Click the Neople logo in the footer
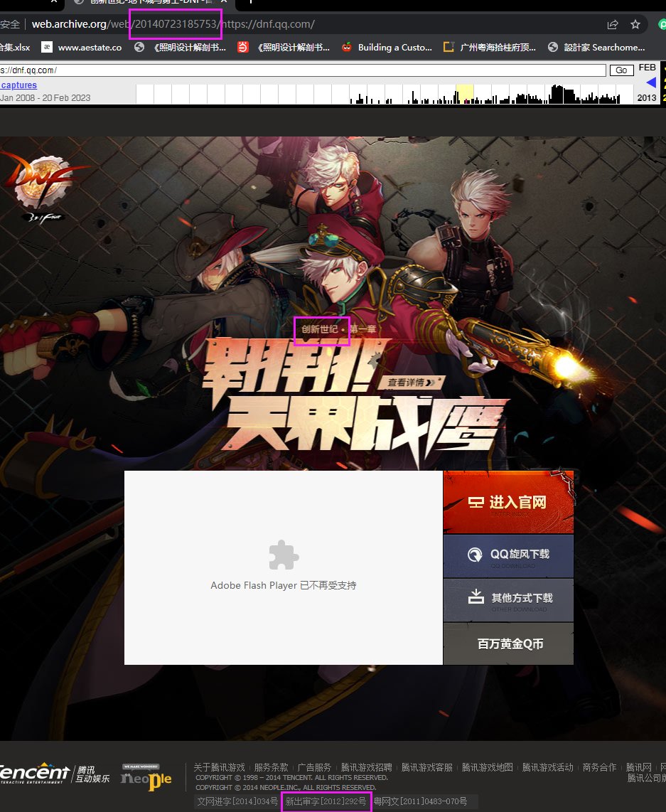Image resolution: width=666 pixels, height=812 pixels. point(146,777)
